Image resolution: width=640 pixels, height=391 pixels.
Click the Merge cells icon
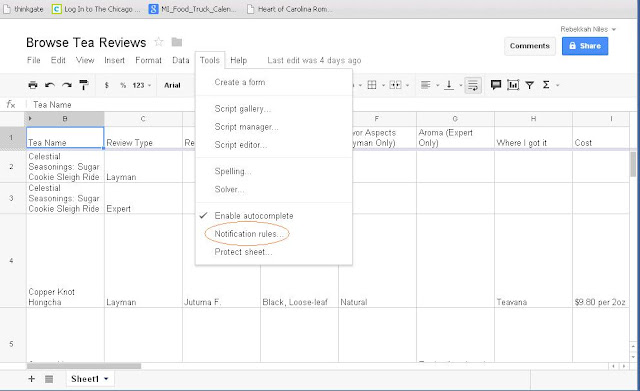pos(395,85)
